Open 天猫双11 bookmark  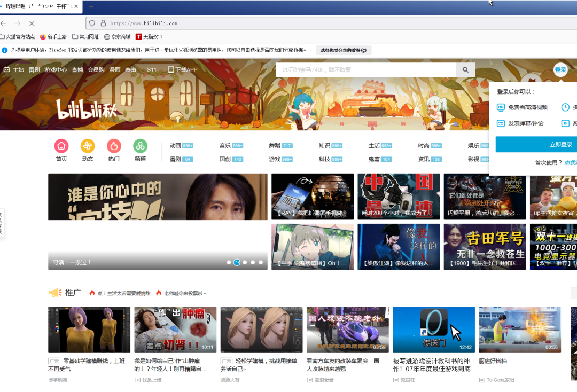(149, 37)
